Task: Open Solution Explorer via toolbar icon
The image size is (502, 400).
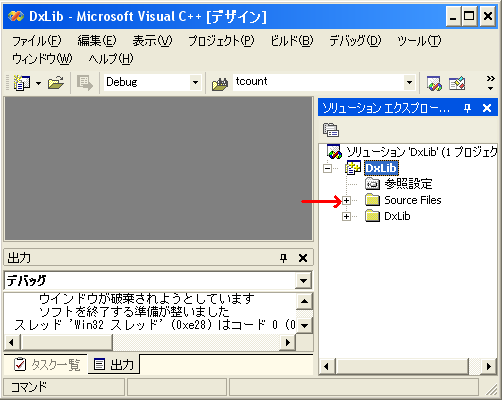Action: [x=434, y=83]
